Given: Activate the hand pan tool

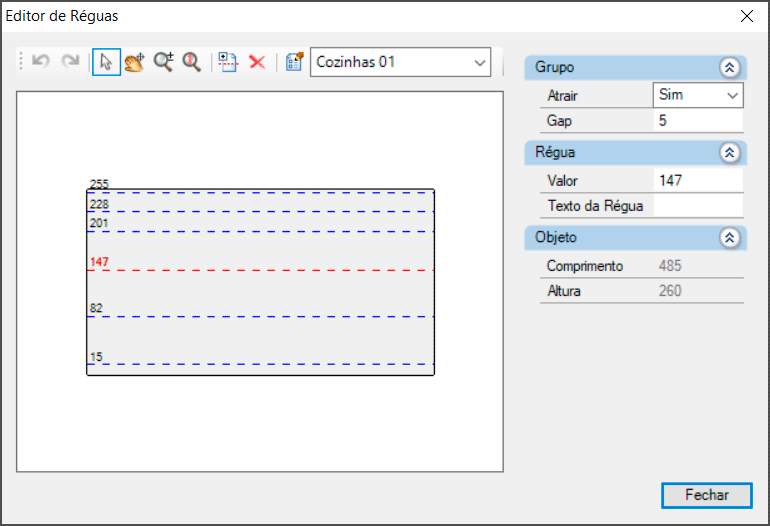Looking at the screenshot, I should [x=134, y=62].
